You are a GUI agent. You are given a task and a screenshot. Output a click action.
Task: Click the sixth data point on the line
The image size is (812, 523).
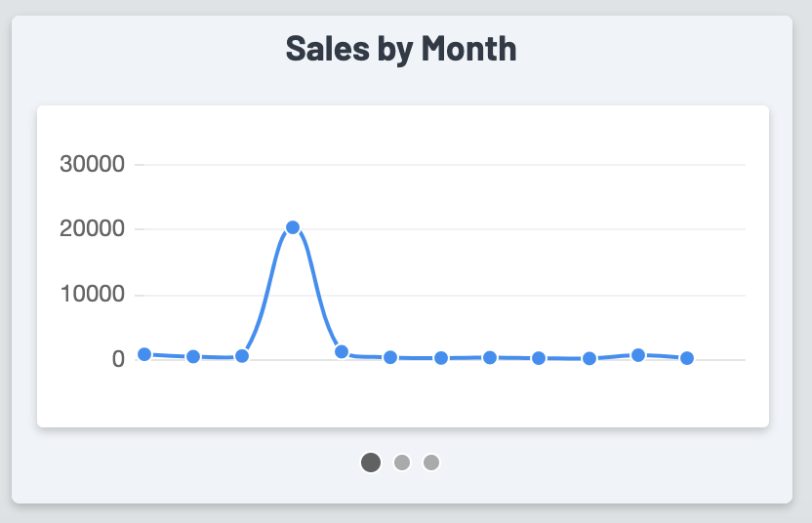point(390,357)
